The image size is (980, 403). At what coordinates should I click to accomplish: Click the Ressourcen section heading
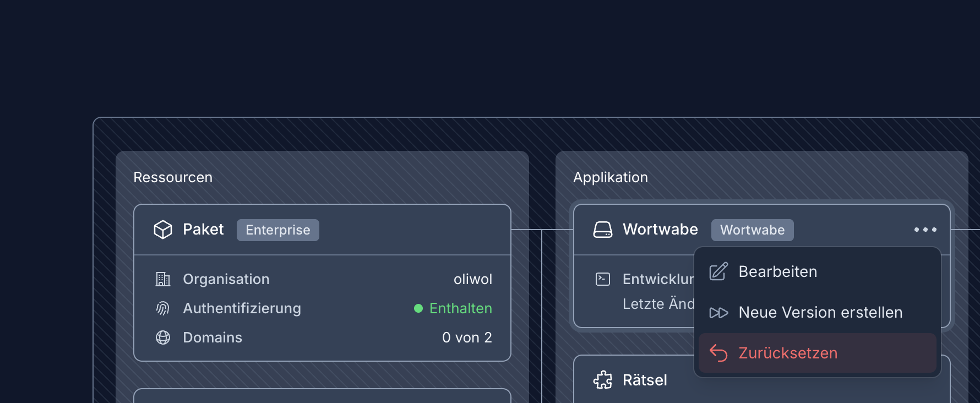coord(173,177)
